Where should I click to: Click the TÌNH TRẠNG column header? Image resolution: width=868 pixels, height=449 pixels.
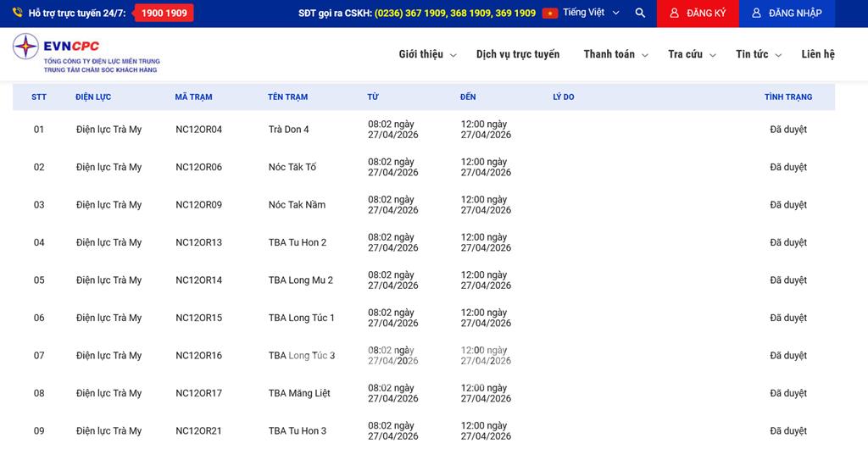click(x=787, y=97)
